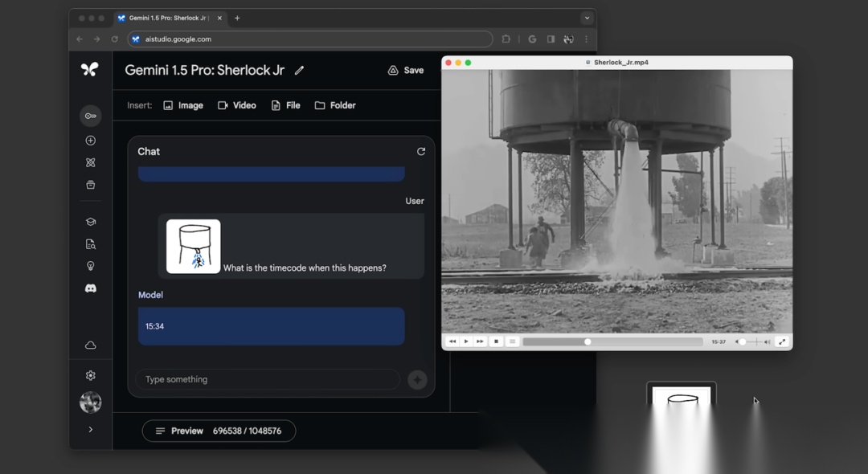Open the graduation cap learning icon
Screen dimensions: 868x474
[90, 222]
